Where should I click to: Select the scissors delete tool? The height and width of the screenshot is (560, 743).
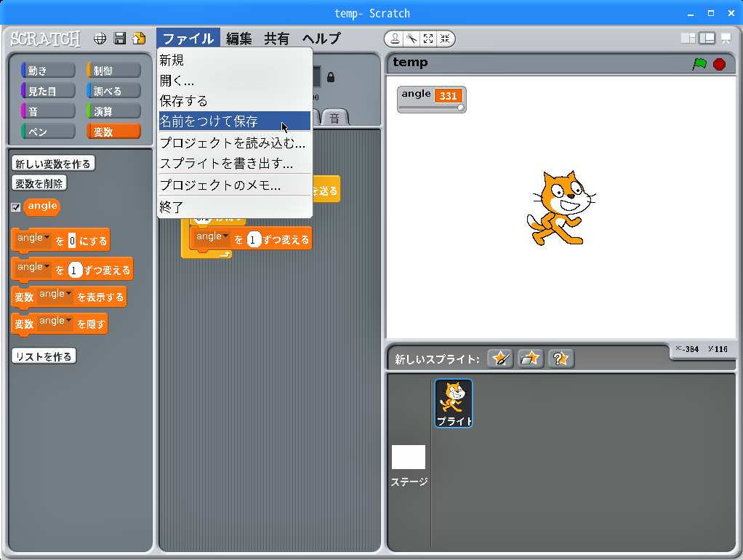[x=411, y=39]
